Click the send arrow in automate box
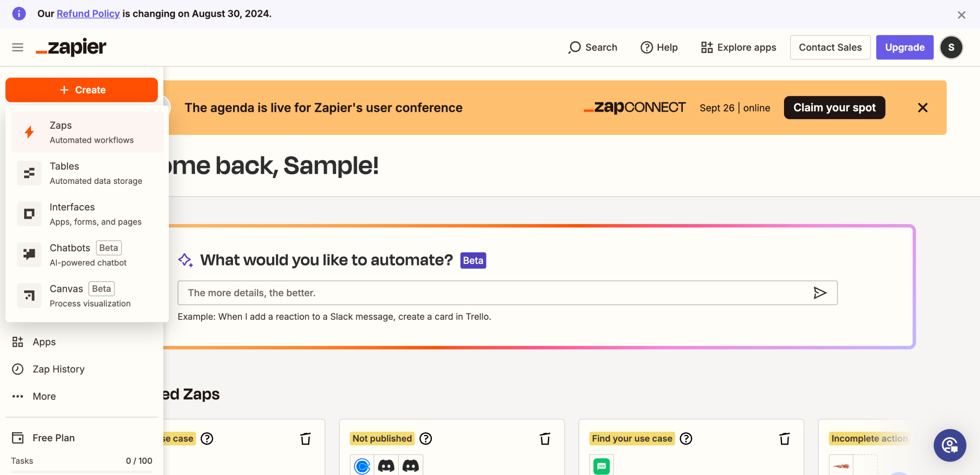980x475 pixels. 820,293
